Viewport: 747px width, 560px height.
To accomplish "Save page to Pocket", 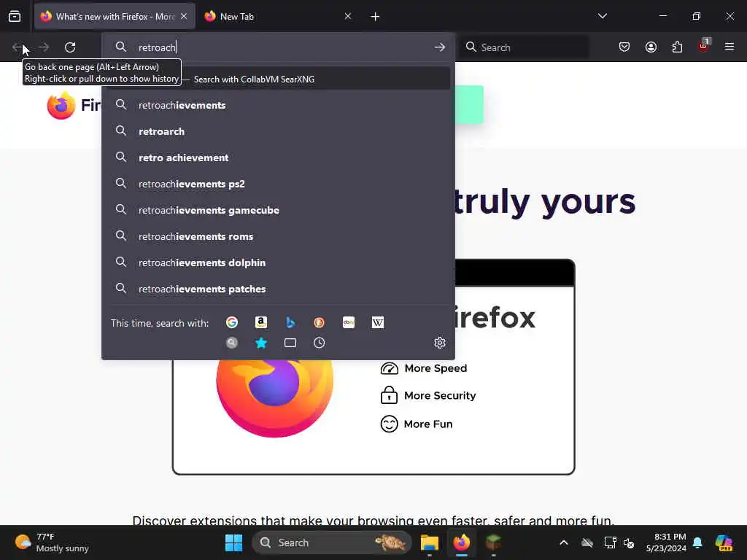I will click(624, 47).
